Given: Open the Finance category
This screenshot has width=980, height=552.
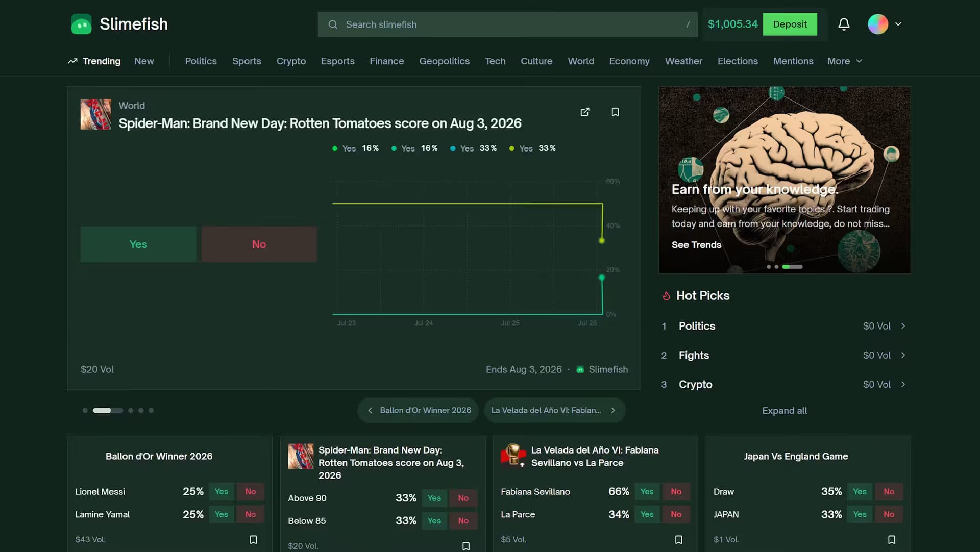Looking at the screenshot, I should [387, 61].
